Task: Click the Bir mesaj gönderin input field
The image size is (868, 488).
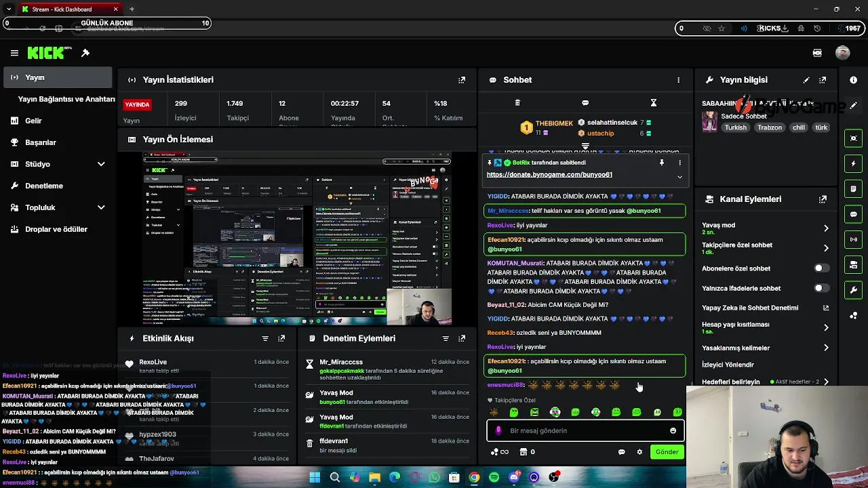Action: 586,430
